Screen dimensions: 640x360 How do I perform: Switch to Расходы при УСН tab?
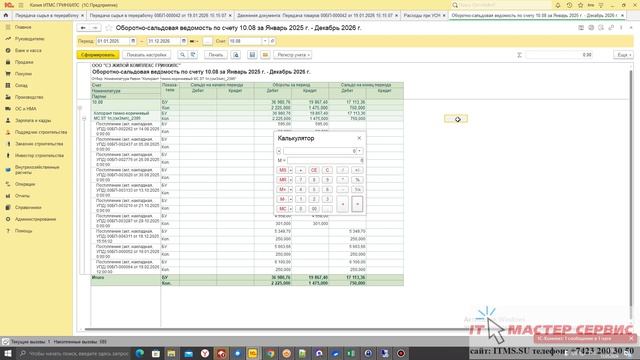(422, 15)
